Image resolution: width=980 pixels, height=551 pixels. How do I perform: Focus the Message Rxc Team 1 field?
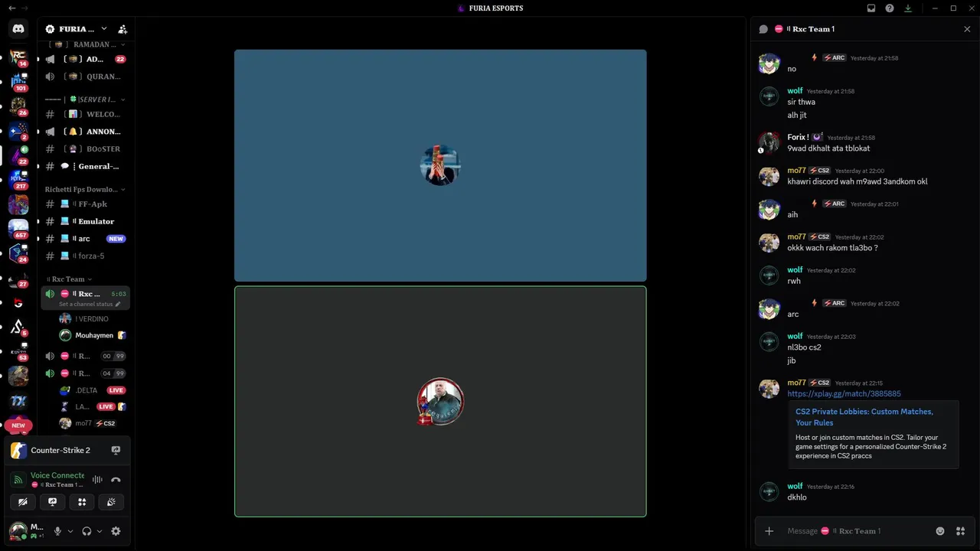point(856,531)
